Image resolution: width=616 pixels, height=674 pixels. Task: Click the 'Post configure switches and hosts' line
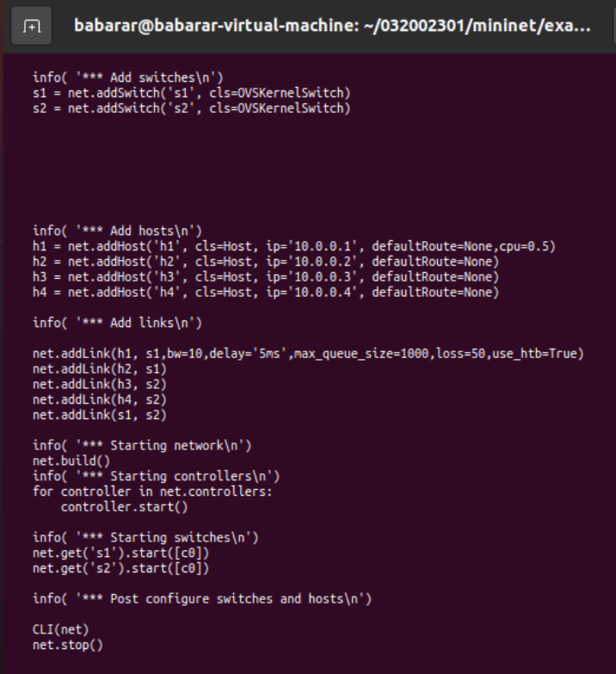point(202,599)
